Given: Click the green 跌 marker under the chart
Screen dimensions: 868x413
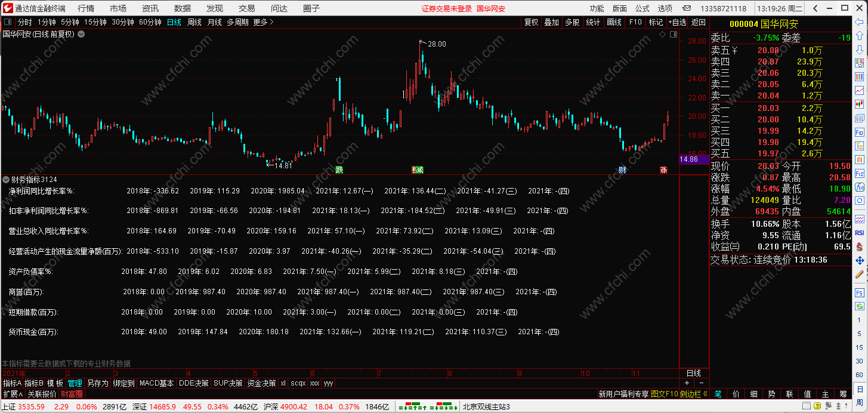Looking at the screenshot, I should click(x=339, y=170).
